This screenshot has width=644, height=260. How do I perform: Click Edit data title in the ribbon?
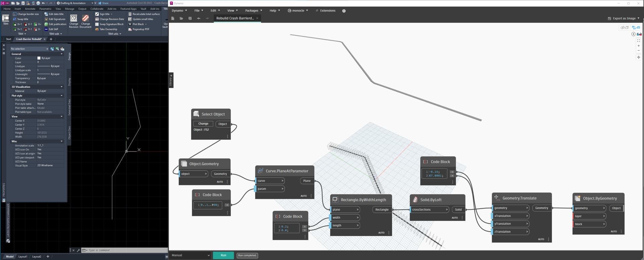[54, 14]
